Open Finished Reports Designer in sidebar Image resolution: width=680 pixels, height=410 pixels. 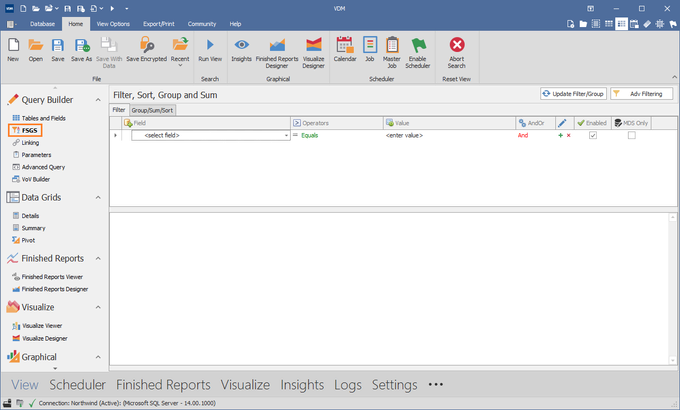50,289
